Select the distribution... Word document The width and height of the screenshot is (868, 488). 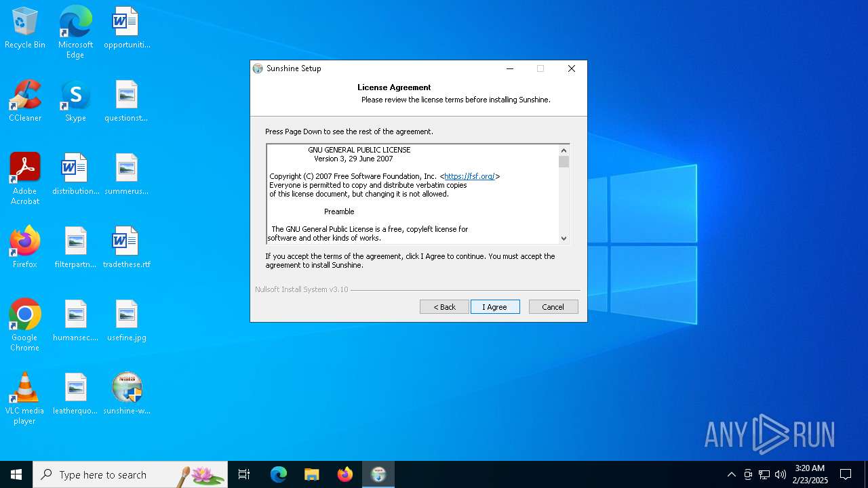click(75, 174)
